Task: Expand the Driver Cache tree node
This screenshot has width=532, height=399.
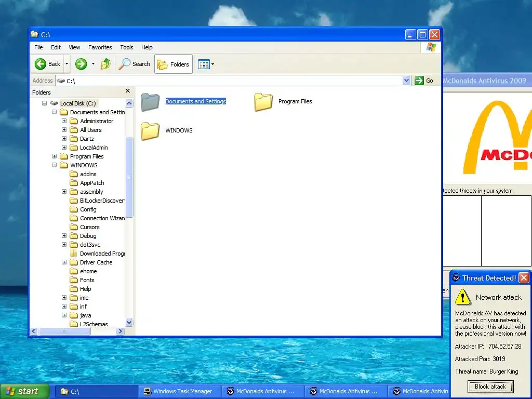Action: tap(64, 262)
